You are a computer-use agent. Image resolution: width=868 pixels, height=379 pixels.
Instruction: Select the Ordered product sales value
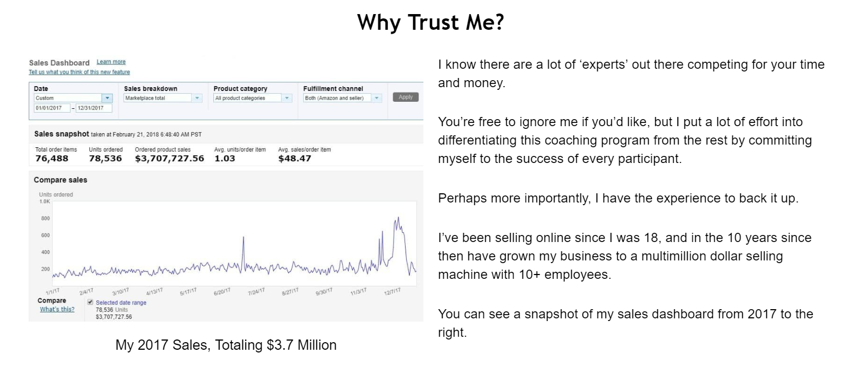pos(169,159)
